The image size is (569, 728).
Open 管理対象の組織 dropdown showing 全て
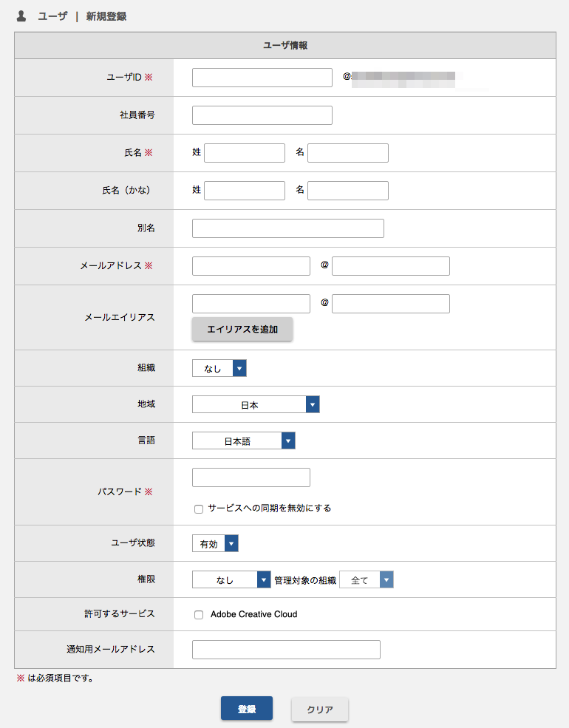[367, 579]
